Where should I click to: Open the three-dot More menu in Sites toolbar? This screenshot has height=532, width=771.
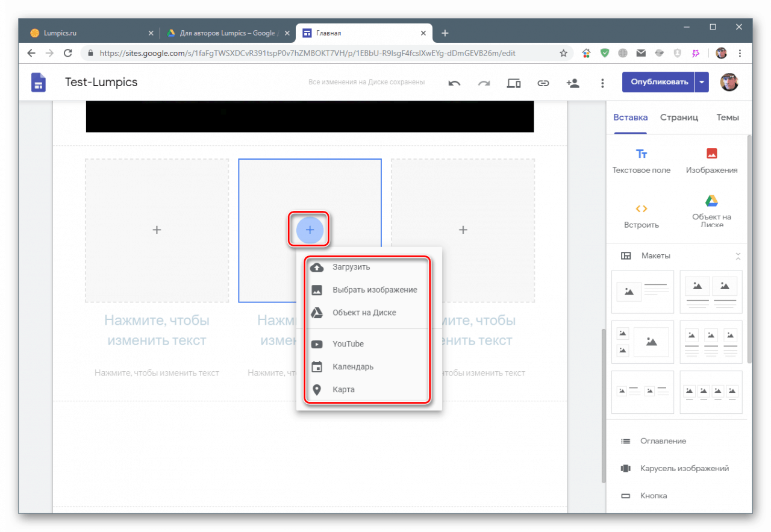point(602,83)
